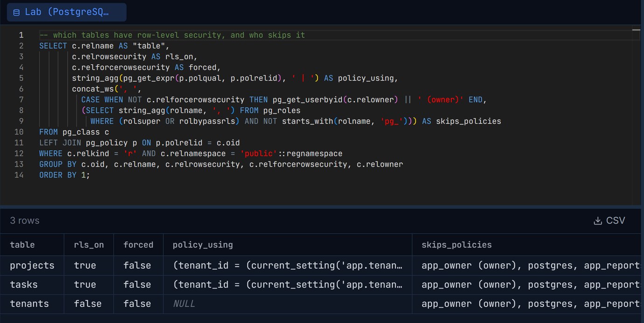Click the database icon in the Lab tab
Viewport: 644px width, 323px height.
point(16,13)
